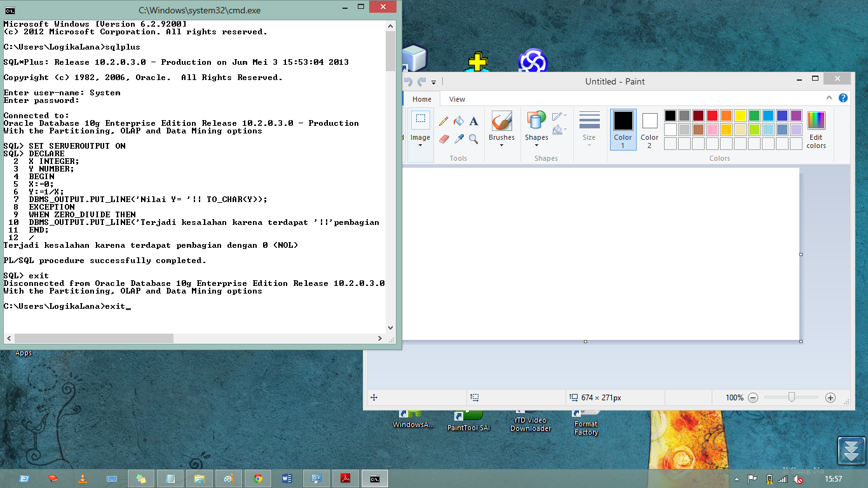Image resolution: width=868 pixels, height=488 pixels.
Task: Activate Color 2 background selector
Action: point(649,130)
